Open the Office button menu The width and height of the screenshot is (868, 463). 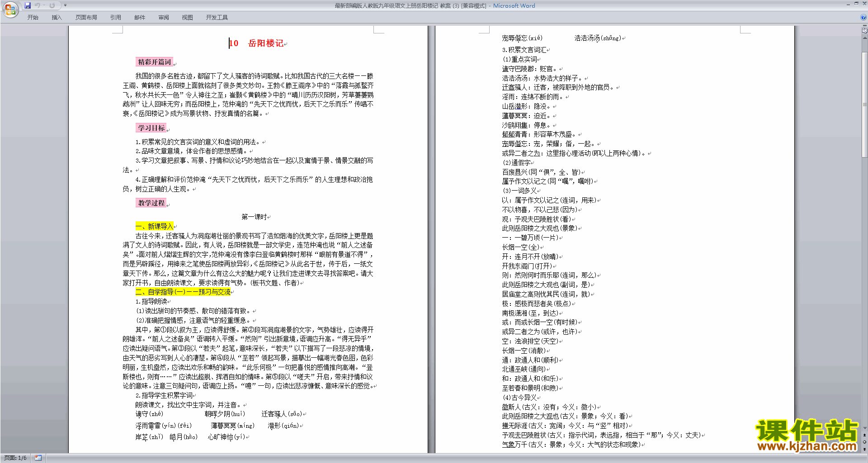pos(10,9)
